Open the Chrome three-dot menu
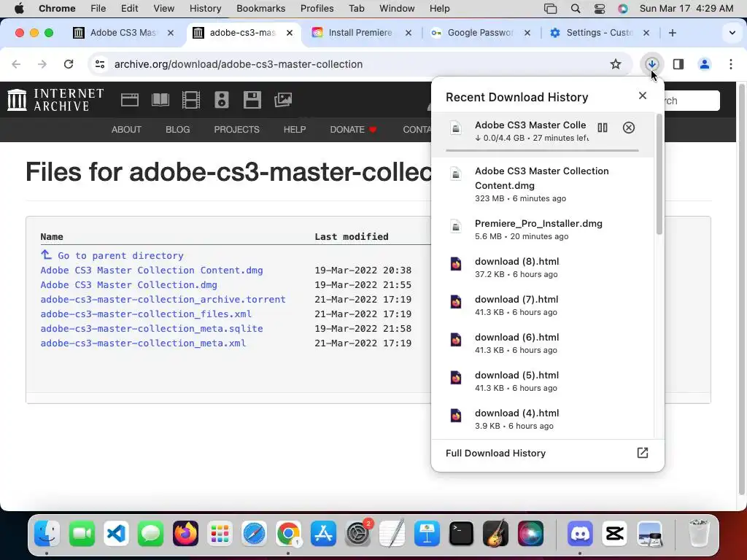Screen dimensions: 747x560 (x=731, y=64)
